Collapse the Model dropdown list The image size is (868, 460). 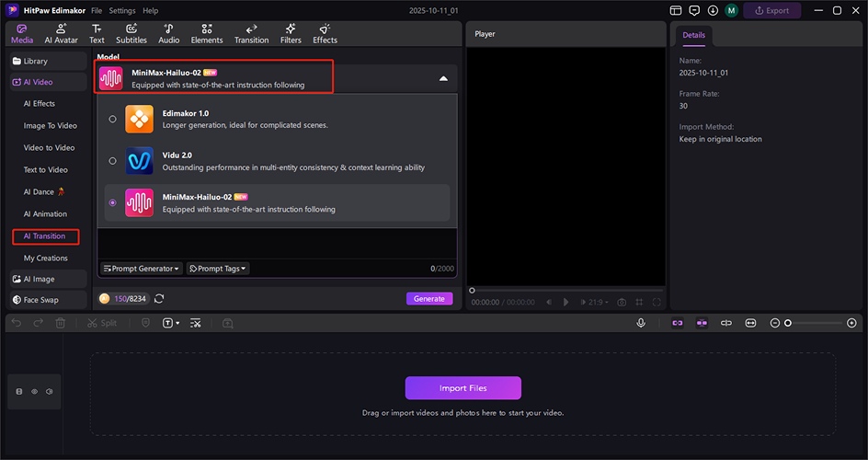pyautogui.click(x=443, y=78)
